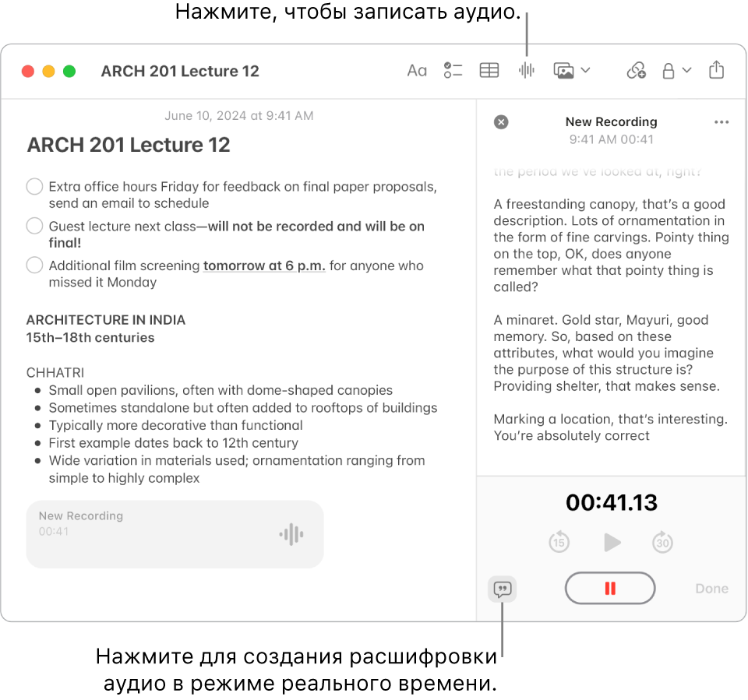Start a new audio recording from the toolbar
Image resolution: width=748 pixels, height=700 pixels.
pyautogui.click(x=526, y=70)
